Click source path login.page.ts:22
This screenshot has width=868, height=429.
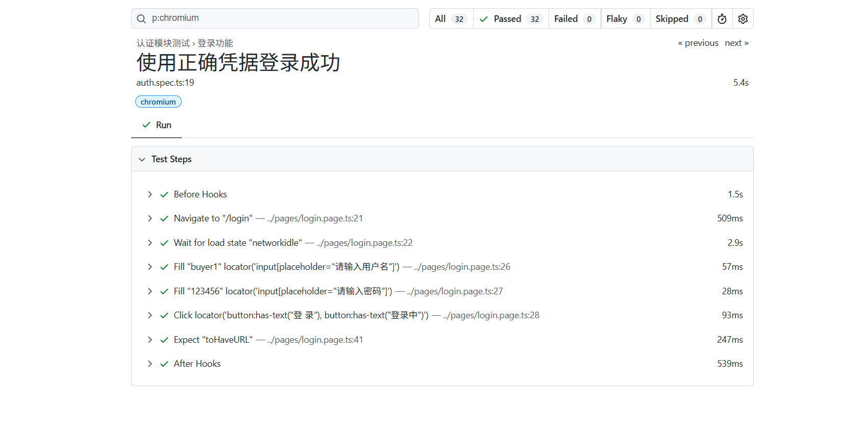(364, 243)
